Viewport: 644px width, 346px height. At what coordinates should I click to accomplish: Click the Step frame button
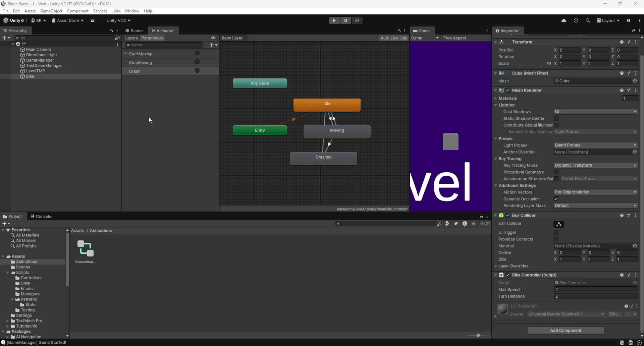click(357, 20)
